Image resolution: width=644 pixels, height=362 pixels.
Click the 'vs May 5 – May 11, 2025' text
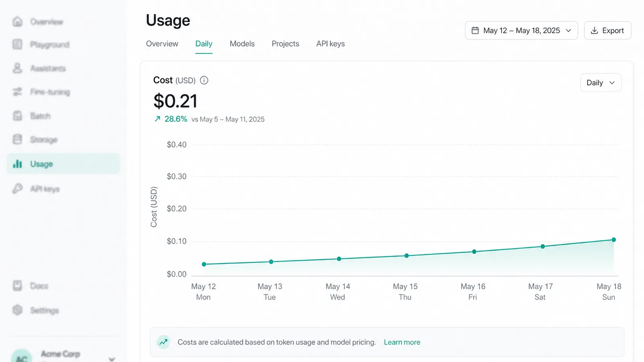[x=228, y=119]
